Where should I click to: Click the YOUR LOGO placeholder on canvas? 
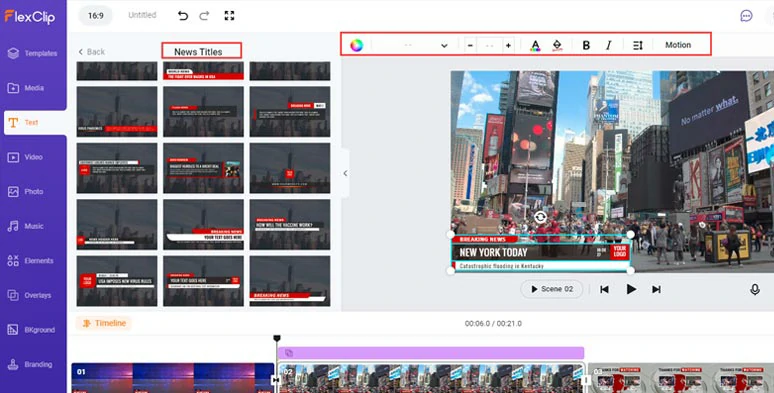point(619,252)
